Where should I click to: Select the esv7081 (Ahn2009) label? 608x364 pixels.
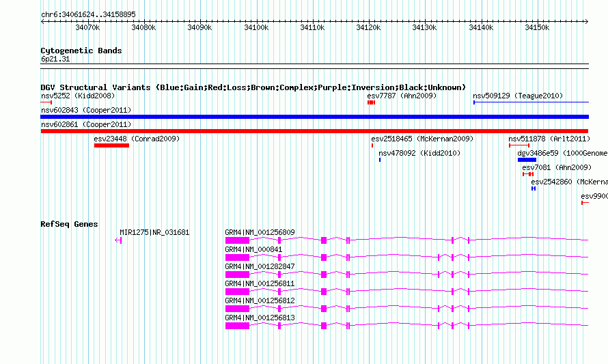(x=557, y=167)
